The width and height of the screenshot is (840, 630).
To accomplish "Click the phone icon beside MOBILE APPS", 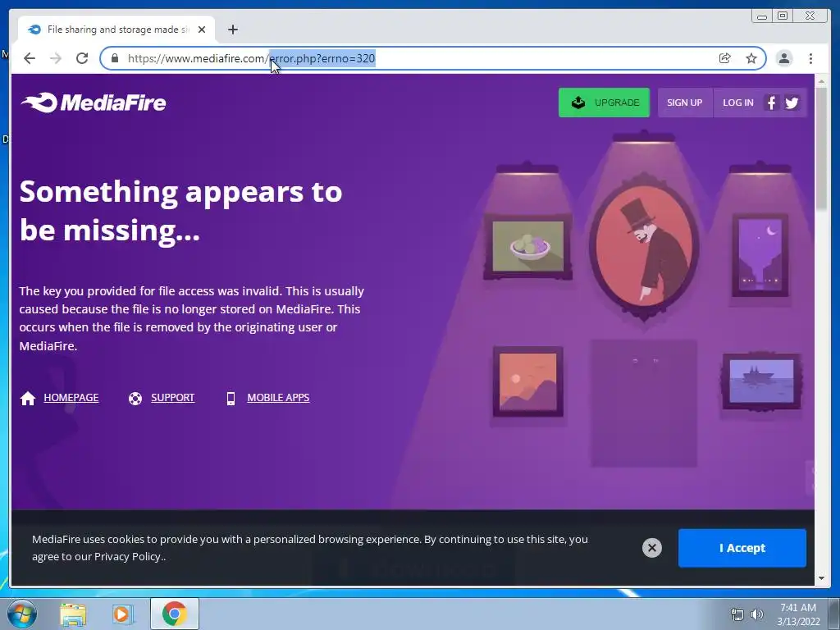I will [231, 398].
